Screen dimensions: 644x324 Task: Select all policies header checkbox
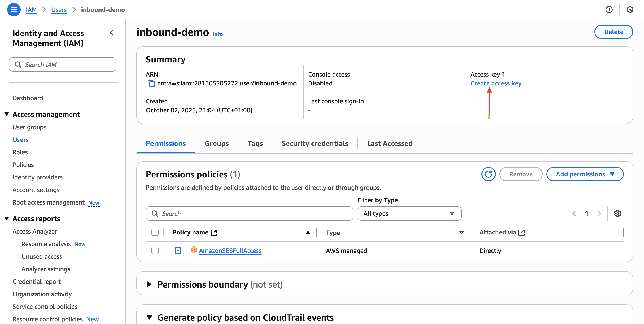coord(155,232)
